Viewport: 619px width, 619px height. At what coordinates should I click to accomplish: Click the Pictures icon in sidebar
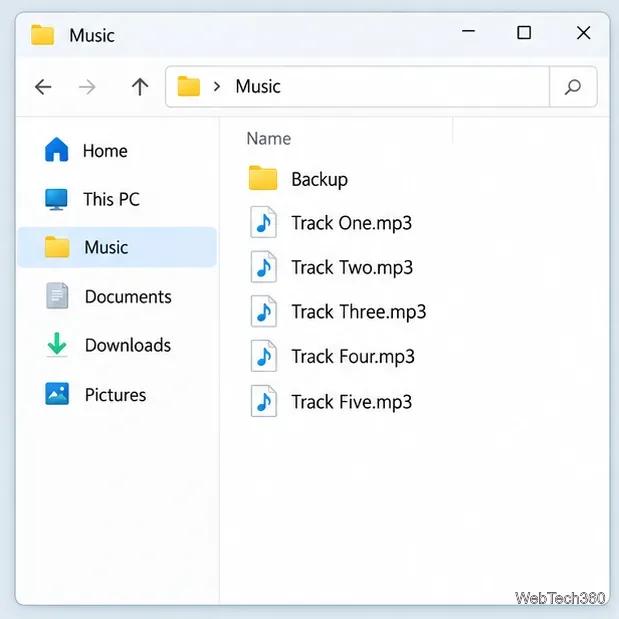point(57,394)
